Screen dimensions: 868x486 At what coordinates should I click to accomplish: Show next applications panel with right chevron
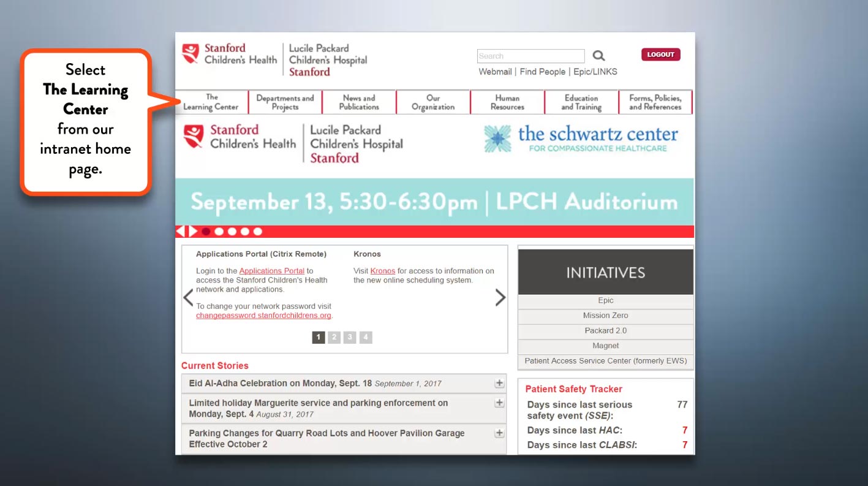pos(500,298)
